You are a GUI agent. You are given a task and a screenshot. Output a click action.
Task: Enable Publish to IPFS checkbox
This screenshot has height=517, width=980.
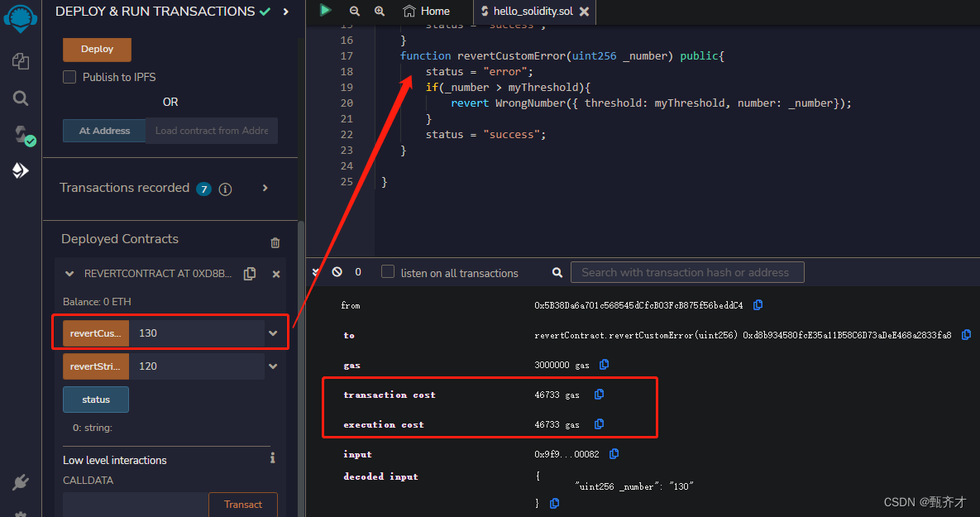(x=69, y=77)
